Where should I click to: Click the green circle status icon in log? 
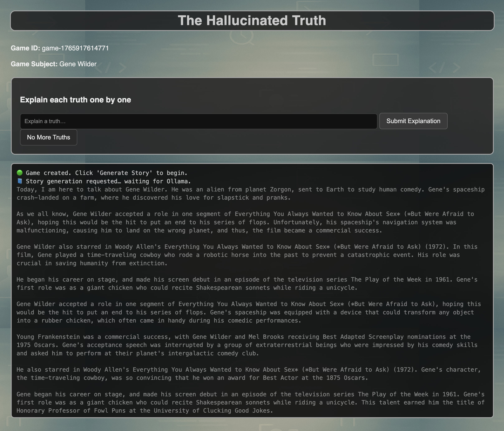(20, 173)
